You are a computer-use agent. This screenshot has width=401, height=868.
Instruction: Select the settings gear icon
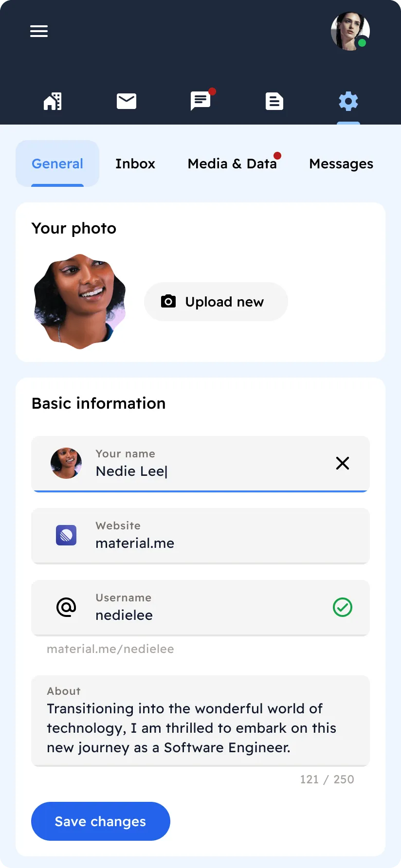tap(348, 101)
